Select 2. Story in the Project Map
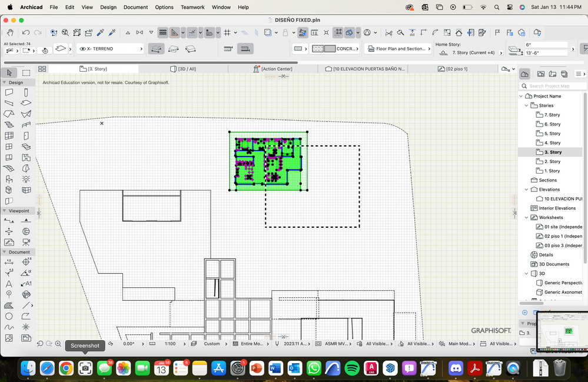Image resolution: width=588 pixels, height=382 pixels. 553,161
